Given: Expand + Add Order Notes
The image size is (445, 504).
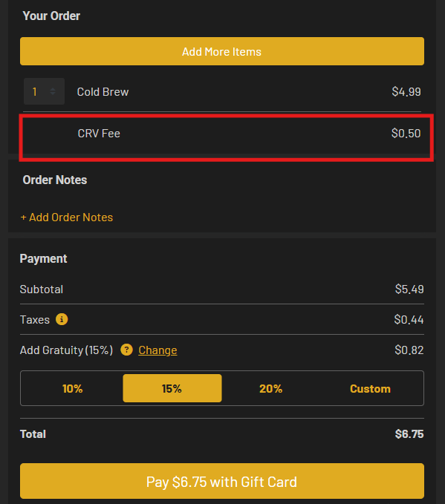Looking at the screenshot, I should click(67, 217).
